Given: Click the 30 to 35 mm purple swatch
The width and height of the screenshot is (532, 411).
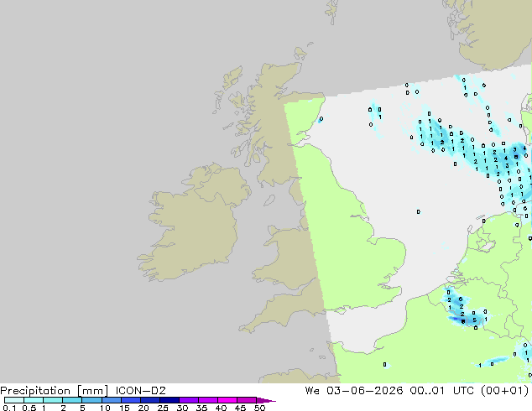Looking at the screenshot, I should point(188,400).
